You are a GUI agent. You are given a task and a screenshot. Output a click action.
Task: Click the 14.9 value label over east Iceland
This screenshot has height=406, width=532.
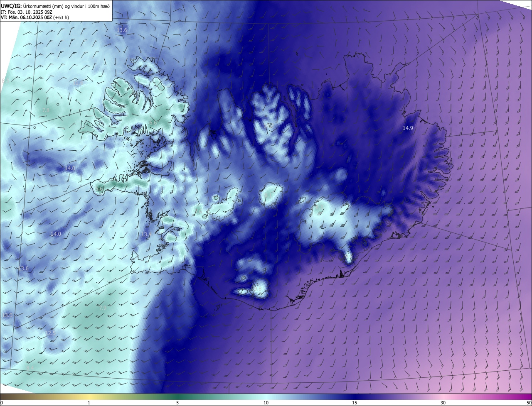pyautogui.click(x=408, y=128)
